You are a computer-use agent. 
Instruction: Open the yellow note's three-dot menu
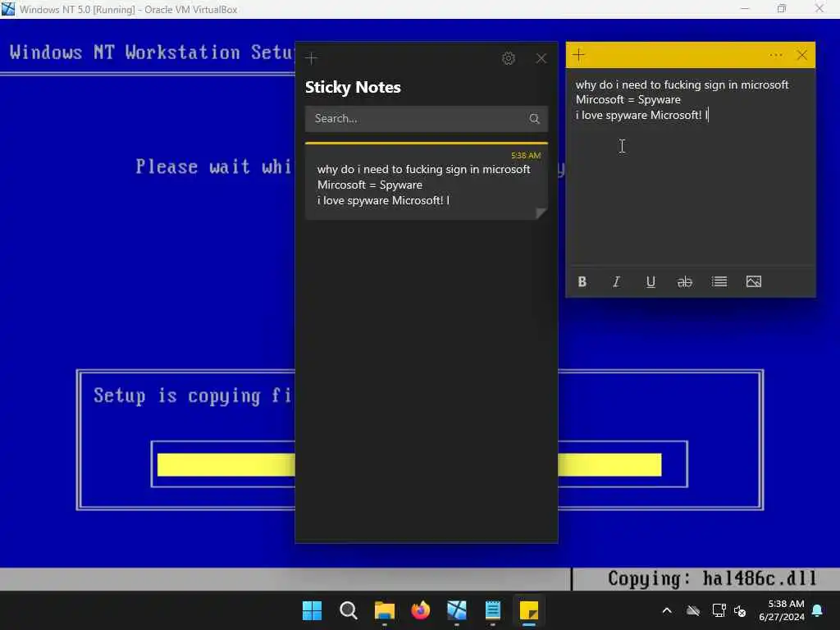click(x=776, y=55)
